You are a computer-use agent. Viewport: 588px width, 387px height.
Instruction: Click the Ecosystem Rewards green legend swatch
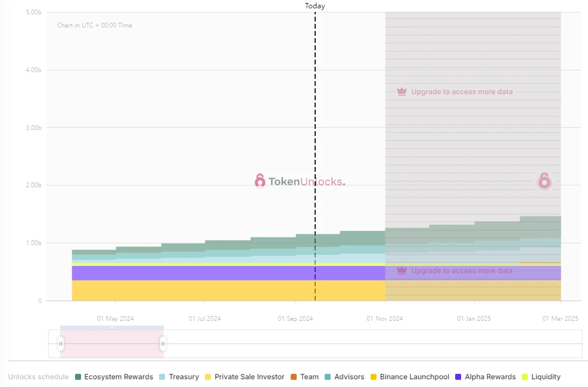coord(78,377)
